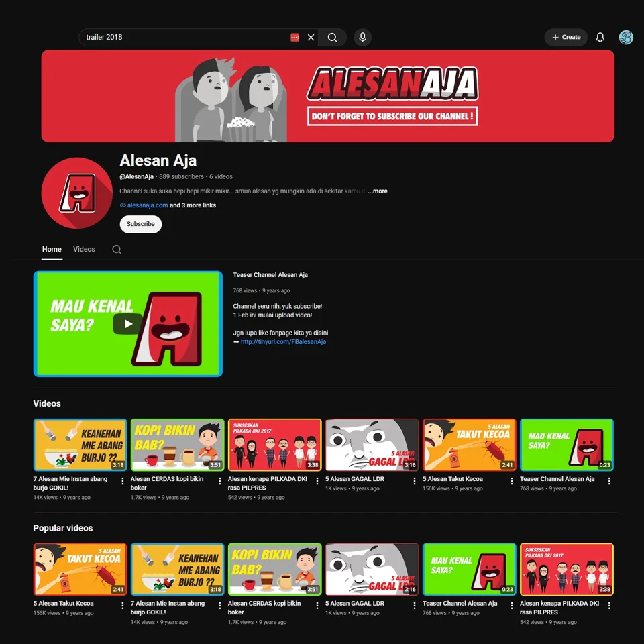
Task: Open options for Alesan CERDAS kopi in Videos
Action: pos(220,482)
